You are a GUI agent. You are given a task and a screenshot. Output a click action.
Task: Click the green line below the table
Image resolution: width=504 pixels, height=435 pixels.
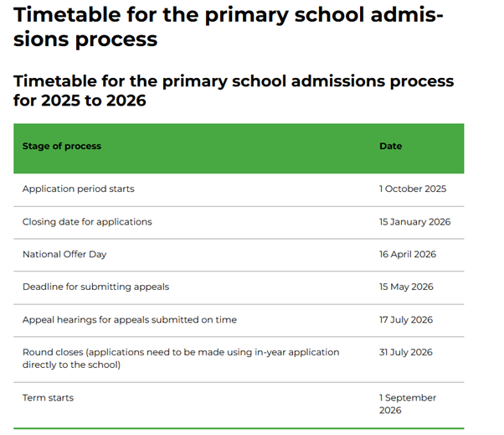tap(239, 428)
